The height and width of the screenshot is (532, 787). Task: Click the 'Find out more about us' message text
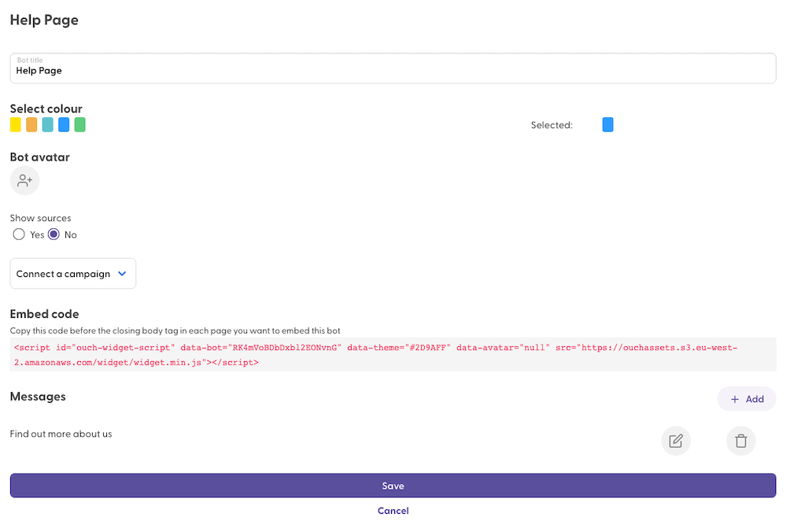tap(61, 434)
